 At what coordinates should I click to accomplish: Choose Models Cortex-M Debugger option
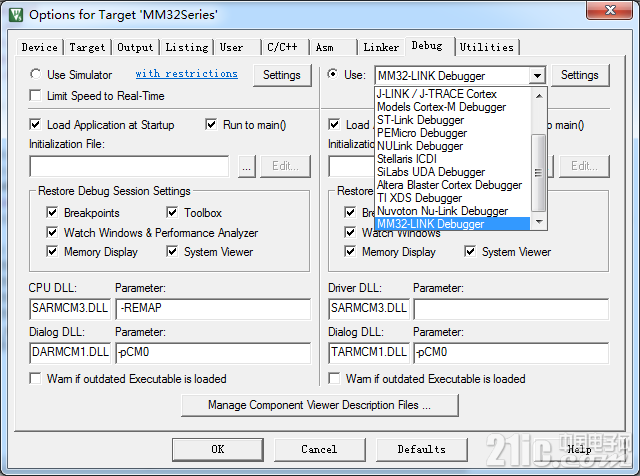pyautogui.click(x=453, y=107)
